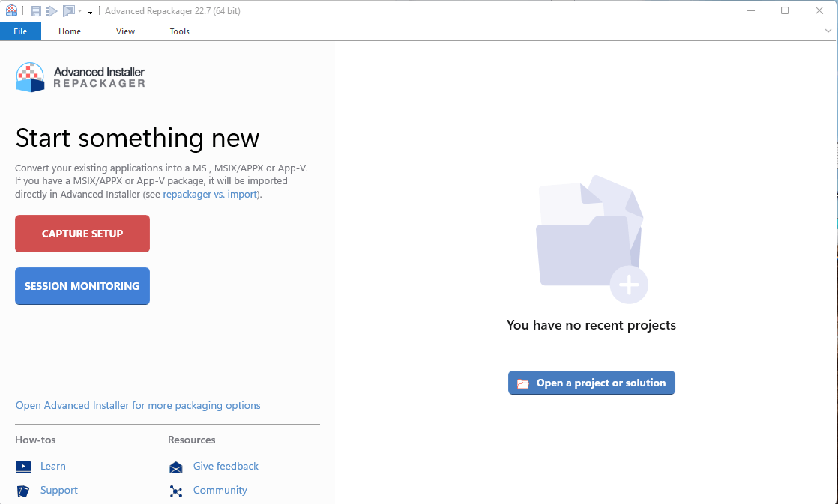Viewport: 838px width, 504px height.
Task: Click Open a project or solution button
Action: coord(591,383)
